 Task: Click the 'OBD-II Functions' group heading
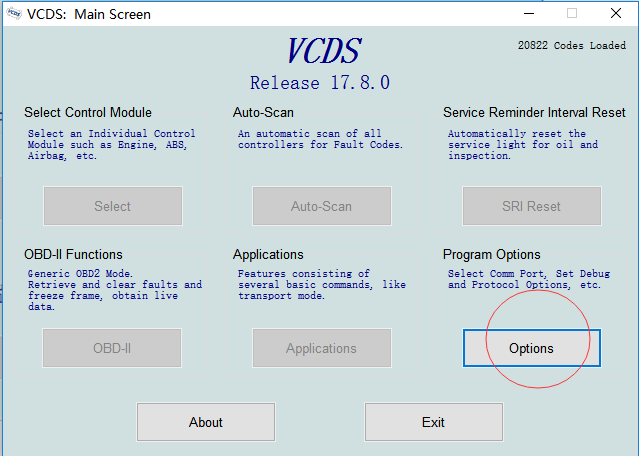point(73,254)
